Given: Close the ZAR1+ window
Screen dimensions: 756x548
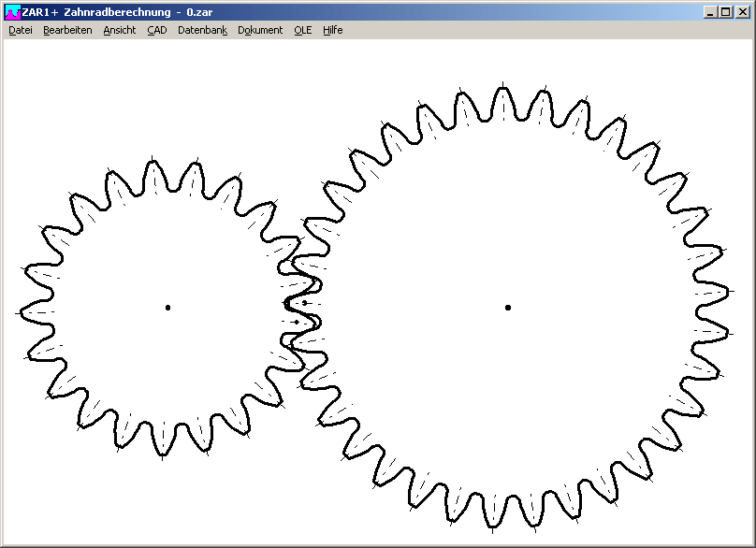Looking at the screenshot, I should 743,12.
